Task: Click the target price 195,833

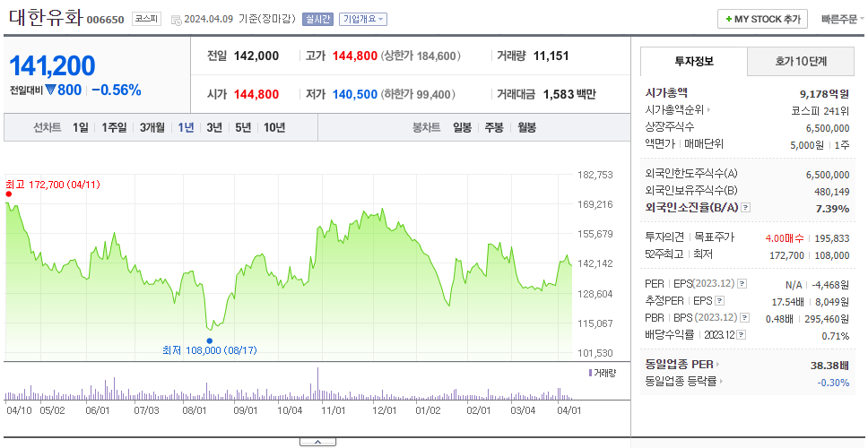Action: point(831,238)
